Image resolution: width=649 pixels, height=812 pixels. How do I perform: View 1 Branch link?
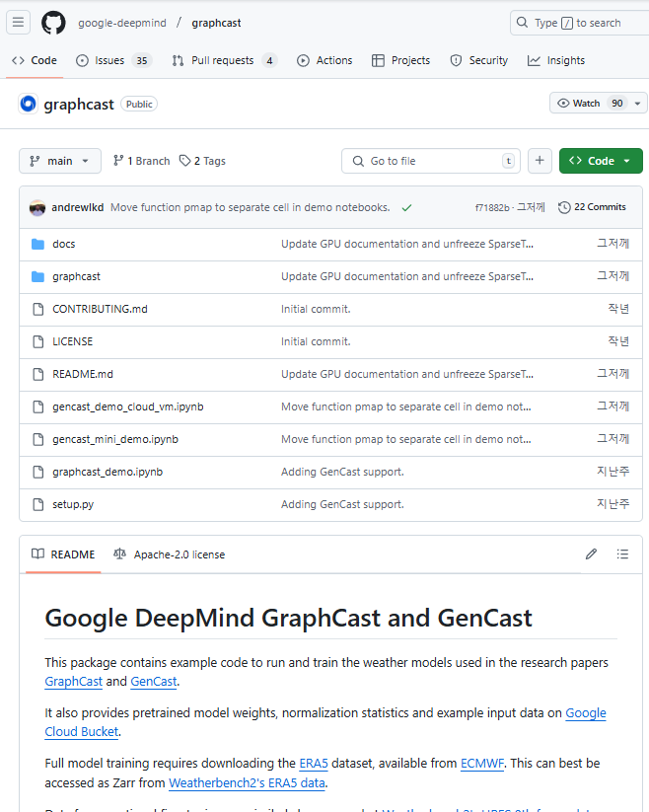tap(142, 161)
